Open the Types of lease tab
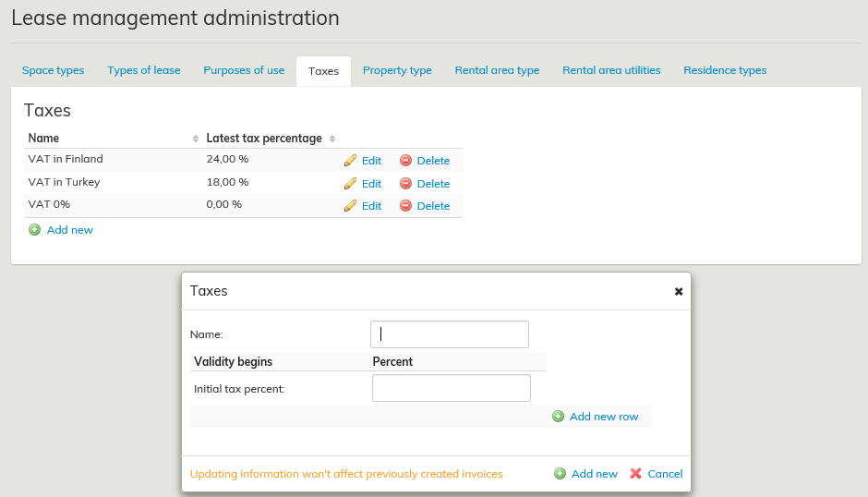The height and width of the screenshot is (497, 868). click(x=143, y=70)
